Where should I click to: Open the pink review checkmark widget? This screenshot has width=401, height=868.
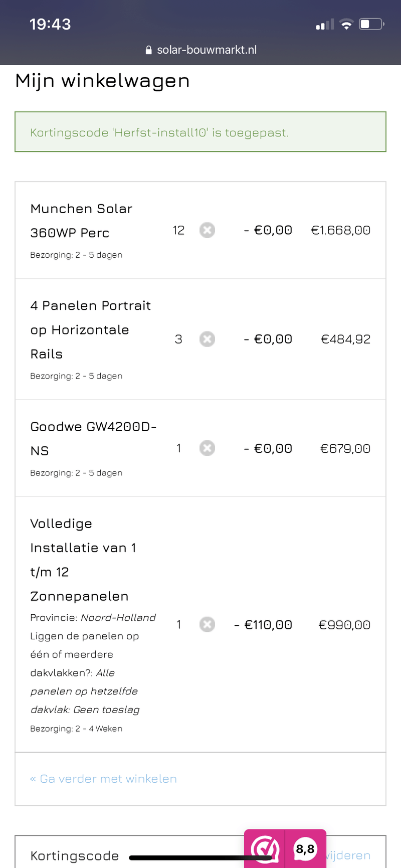[265, 851]
